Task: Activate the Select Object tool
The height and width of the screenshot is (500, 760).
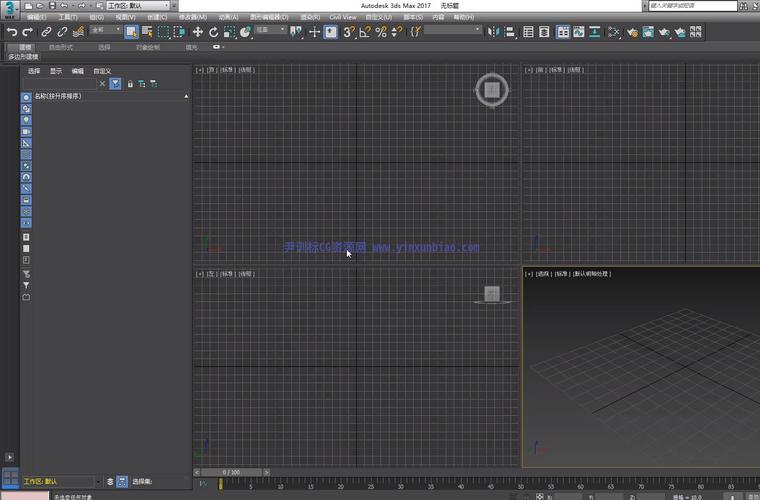Action: (x=131, y=32)
